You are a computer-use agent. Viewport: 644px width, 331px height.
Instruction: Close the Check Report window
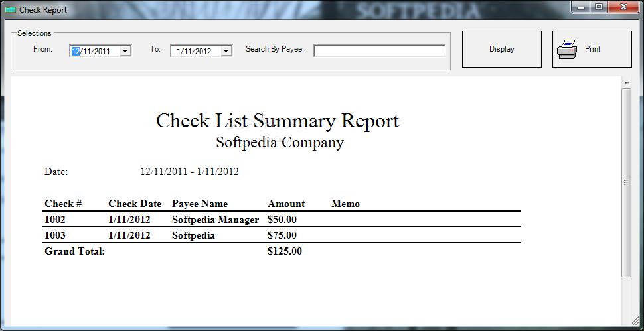tap(624, 7)
